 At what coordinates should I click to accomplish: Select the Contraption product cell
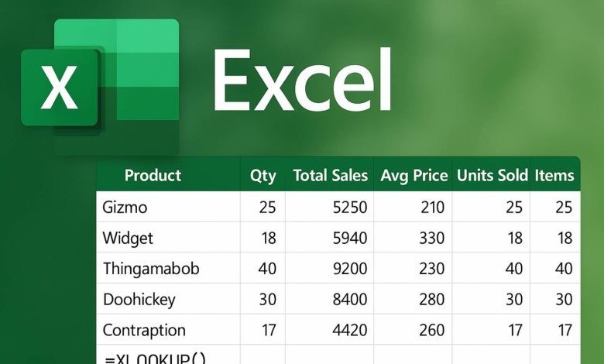(144, 331)
